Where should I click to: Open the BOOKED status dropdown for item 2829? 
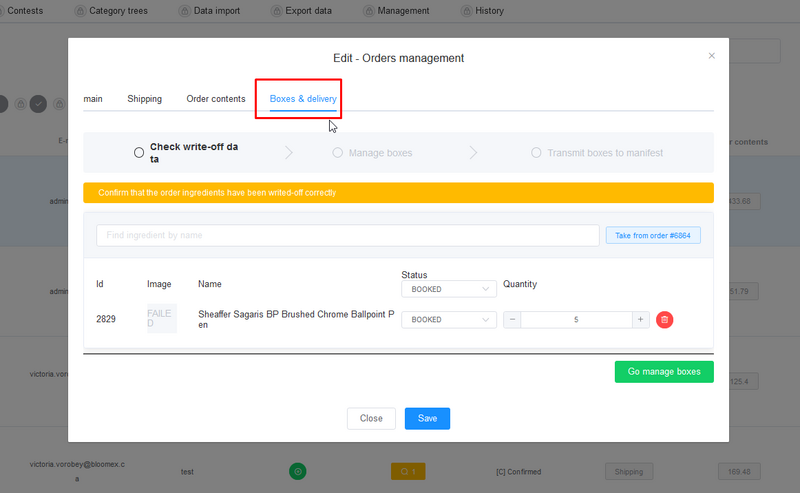pyautogui.click(x=449, y=319)
